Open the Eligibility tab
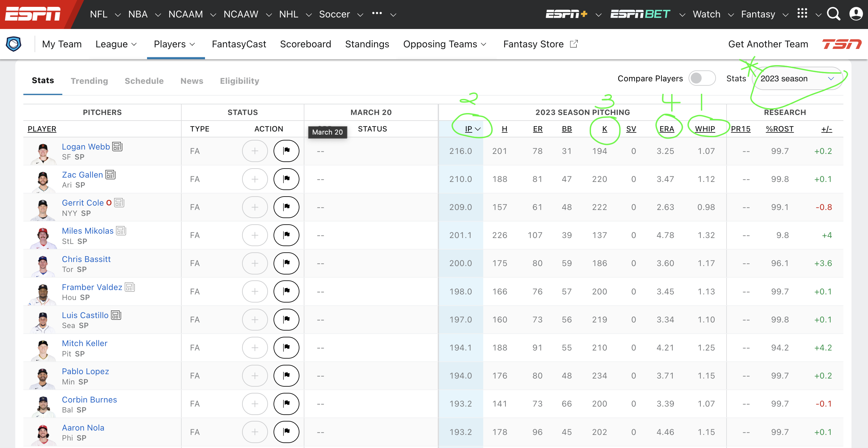Screen dimensions: 868x448 pos(239,81)
